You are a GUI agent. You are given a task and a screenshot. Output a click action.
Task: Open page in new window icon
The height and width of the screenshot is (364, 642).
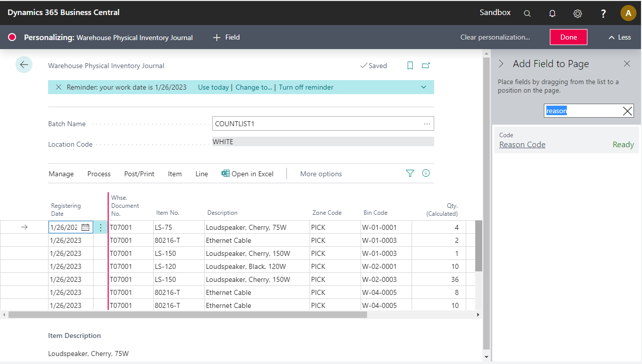(426, 66)
